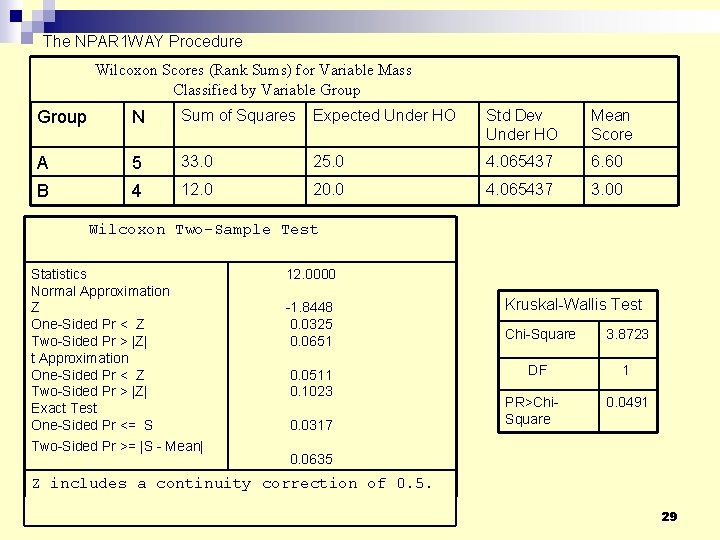Click the title 'The NPAR1WAY Procedure'
Image resolution: width=720 pixels, height=540 pixels.
143,41
